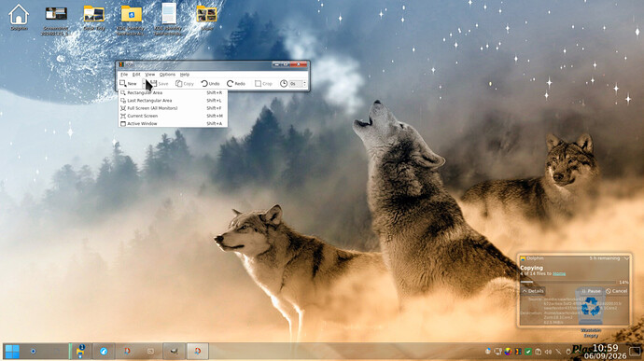Click the Undo arrow in the toolbar

(204, 83)
